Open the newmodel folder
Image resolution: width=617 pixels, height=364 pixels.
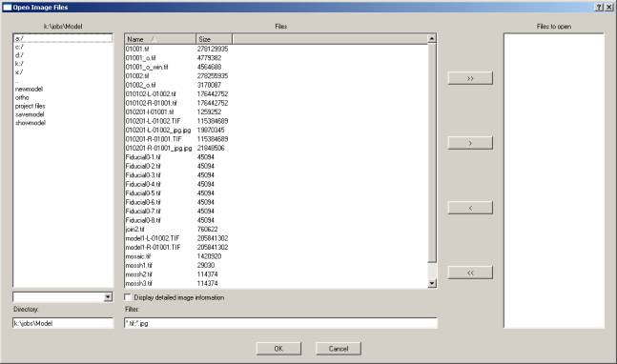click(29, 89)
